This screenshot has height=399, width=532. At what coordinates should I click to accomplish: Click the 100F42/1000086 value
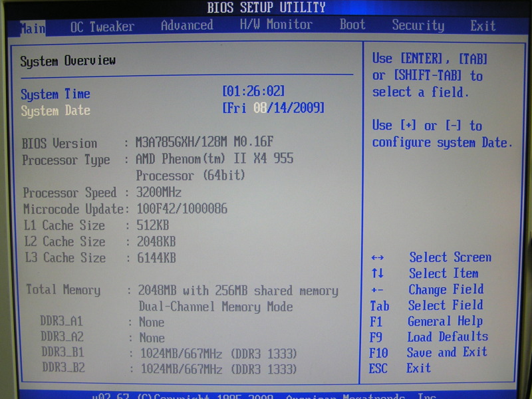(182, 209)
